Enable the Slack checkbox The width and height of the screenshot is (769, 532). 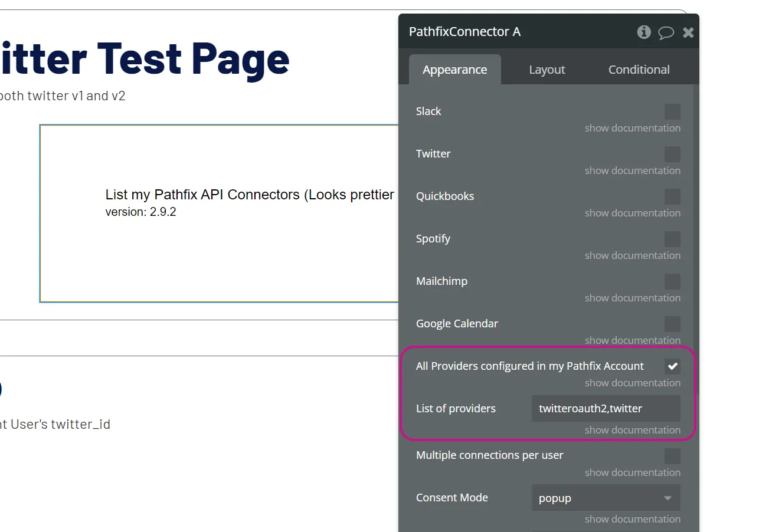672,111
